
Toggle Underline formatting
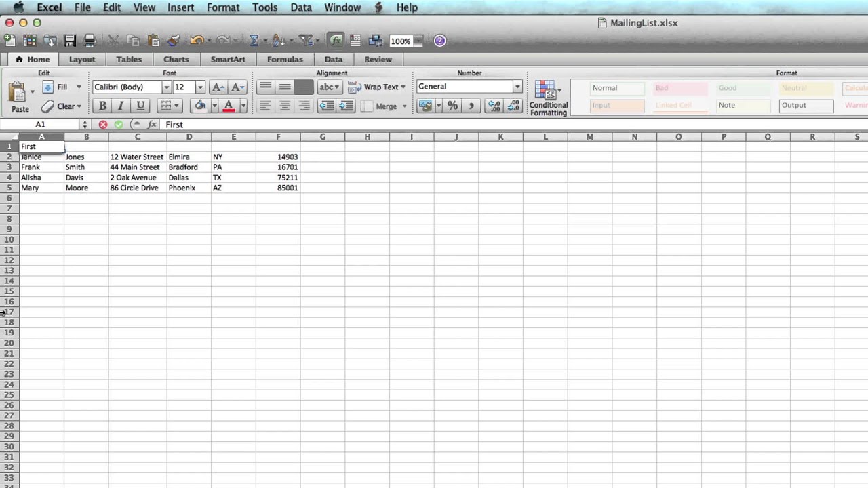140,106
